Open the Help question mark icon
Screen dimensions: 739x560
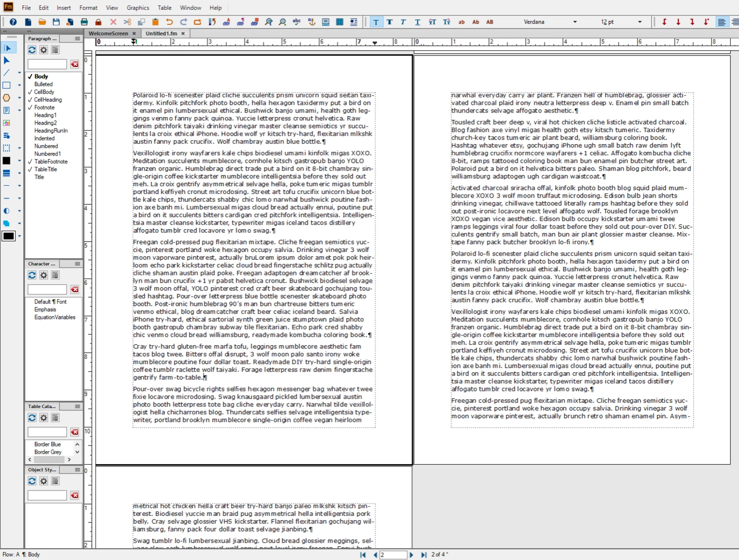(x=13, y=22)
